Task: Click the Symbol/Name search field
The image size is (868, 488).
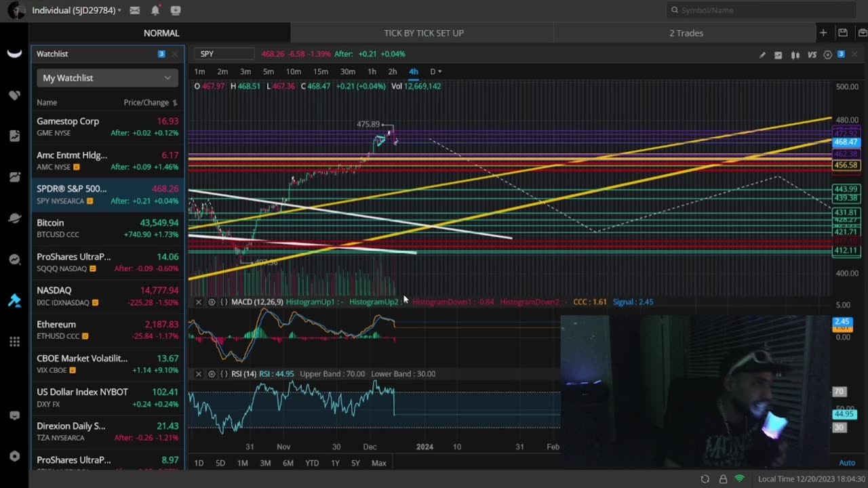Action: [x=761, y=10]
